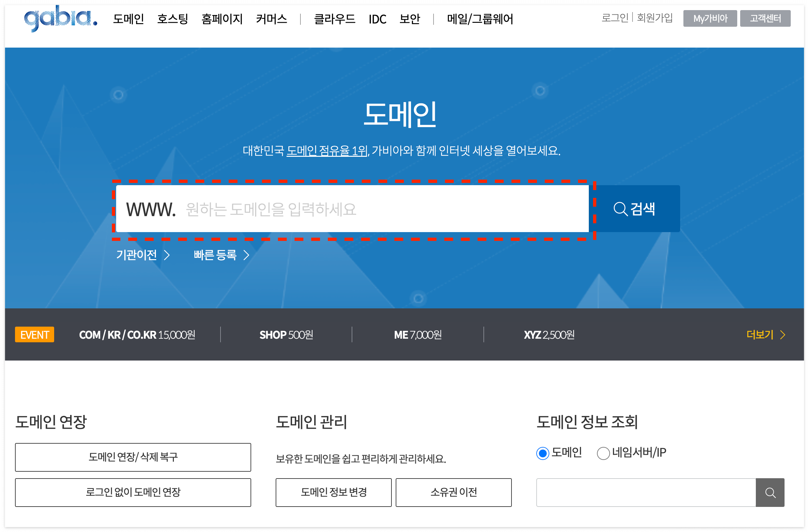This screenshot has width=809, height=532.
Task: Open the 커머스 menu
Action: [x=272, y=19]
